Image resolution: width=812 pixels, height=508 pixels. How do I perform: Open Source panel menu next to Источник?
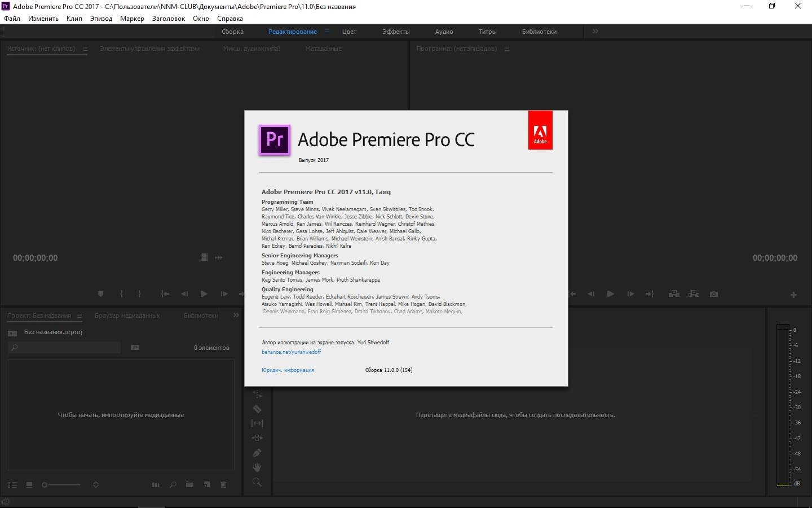click(x=85, y=49)
